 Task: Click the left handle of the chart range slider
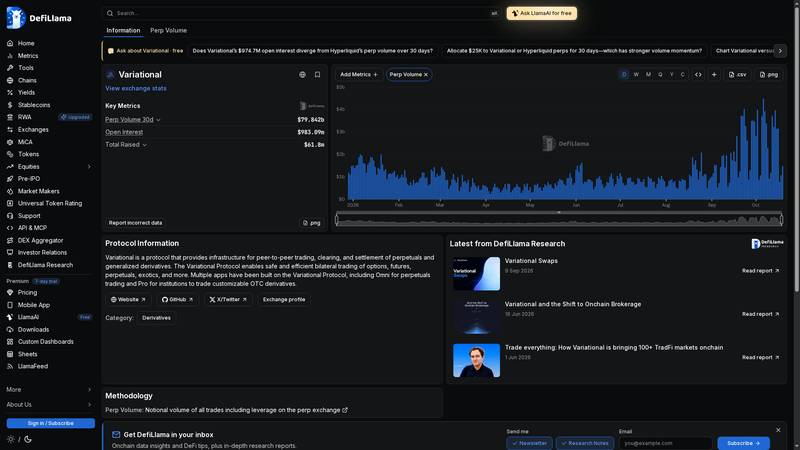coord(337,220)
